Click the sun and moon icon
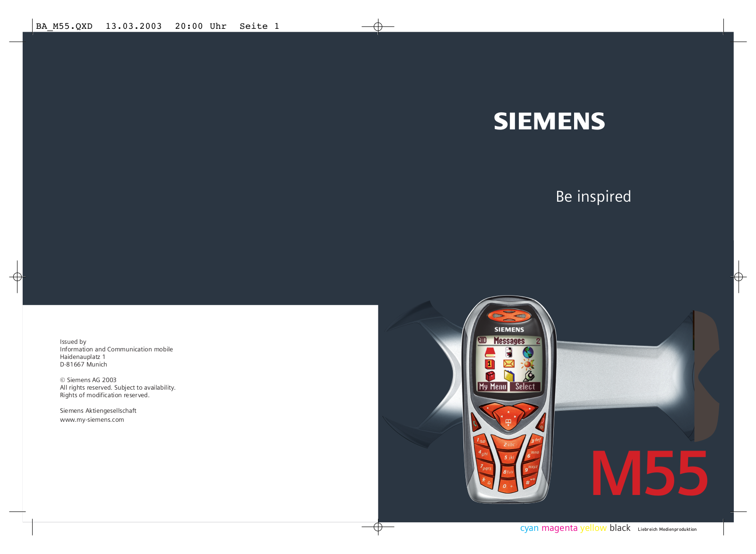Viewport: 756px width, 554px height. click(527, 365)
